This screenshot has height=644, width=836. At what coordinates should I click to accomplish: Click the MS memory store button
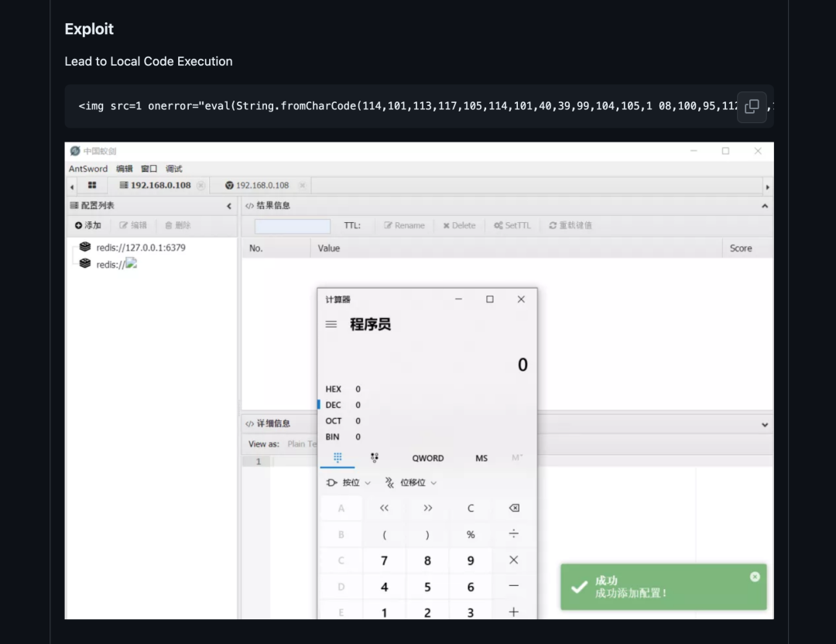[481, 458]
